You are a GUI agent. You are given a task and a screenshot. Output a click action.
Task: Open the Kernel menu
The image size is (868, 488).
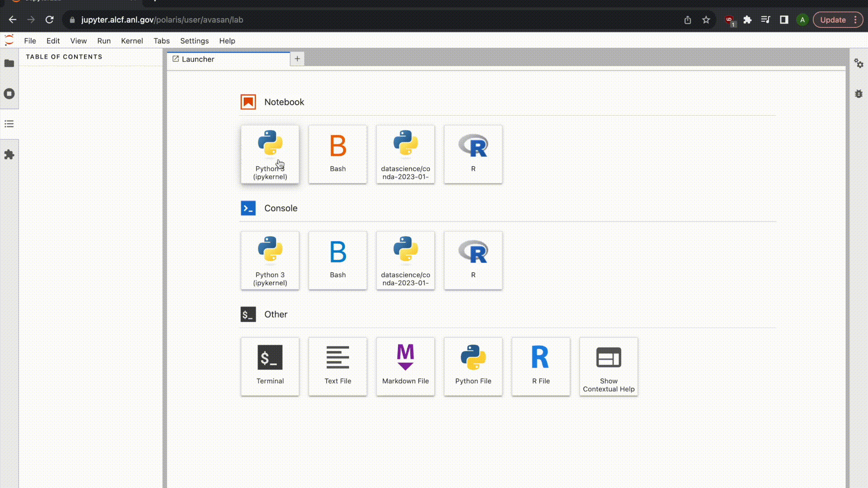(132, 41)
